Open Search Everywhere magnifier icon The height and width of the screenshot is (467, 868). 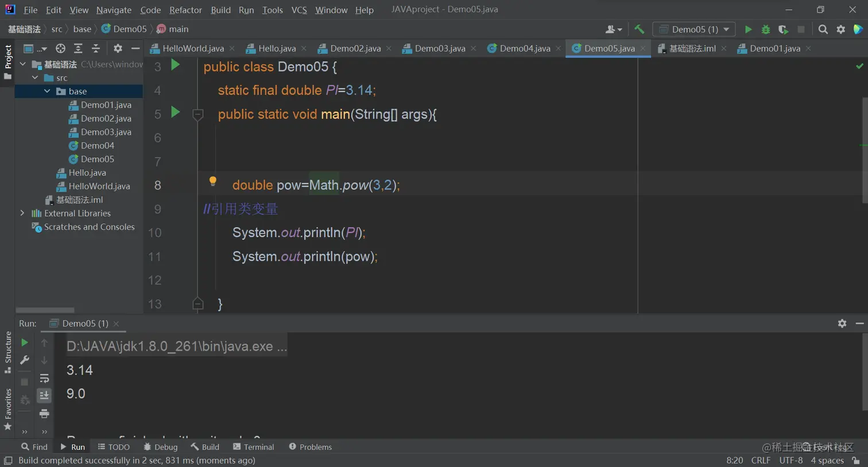click(x=823, y=29)
